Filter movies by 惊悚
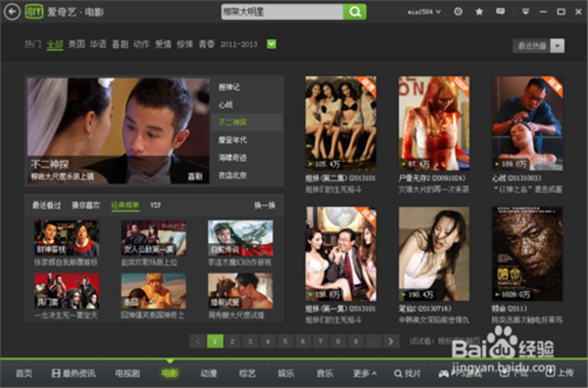Viewport: 588px width, 388px height. (x=185, y=44)
